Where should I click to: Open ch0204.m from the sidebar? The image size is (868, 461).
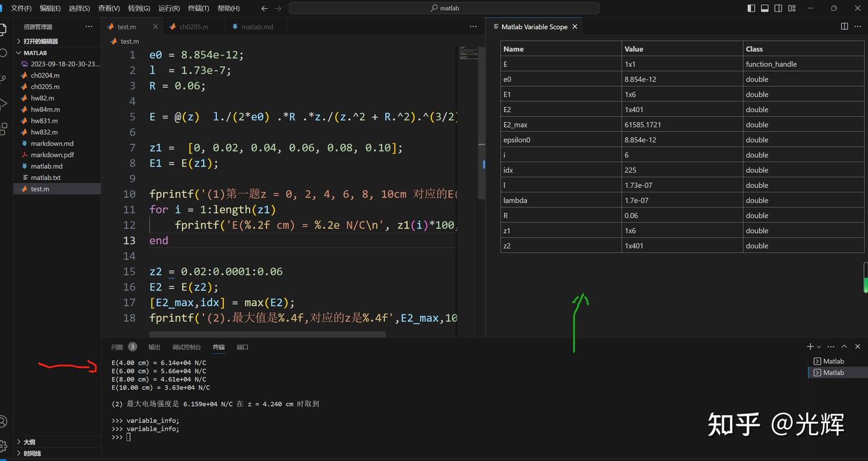click(x=44, y=75)
